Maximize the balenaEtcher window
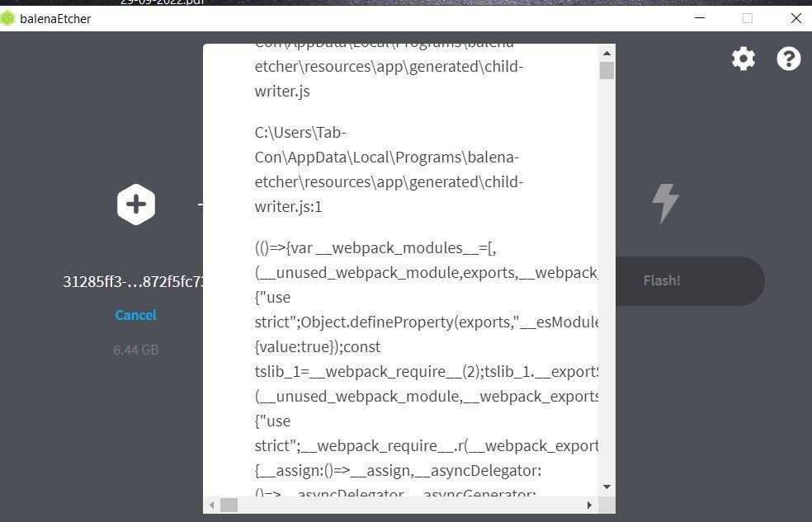812x522 pixels. pyautogui.click(x=748, y=18)
